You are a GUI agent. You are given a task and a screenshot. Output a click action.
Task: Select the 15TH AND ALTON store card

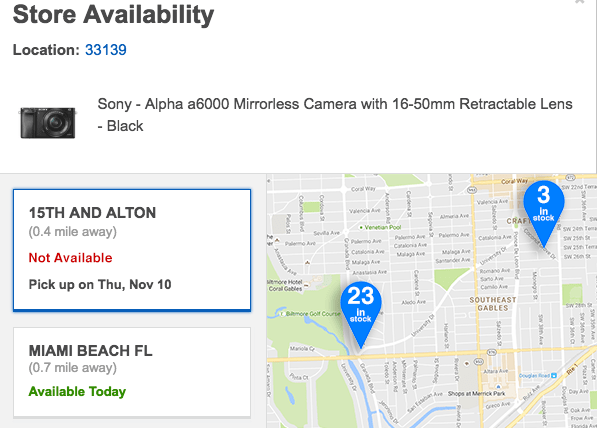(132, 250)
